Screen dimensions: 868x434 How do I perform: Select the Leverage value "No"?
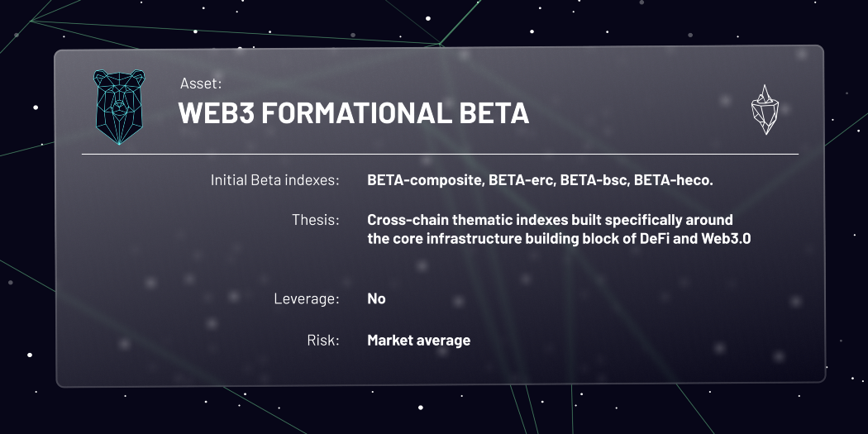376,298
